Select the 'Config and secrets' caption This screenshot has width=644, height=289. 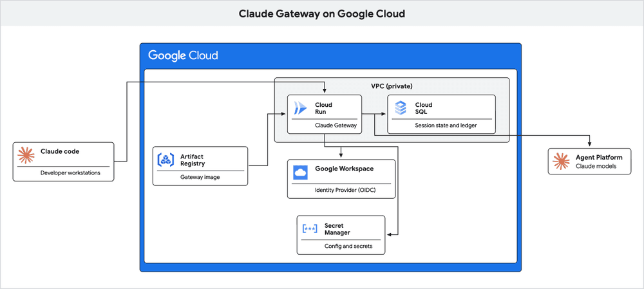tap(348, 247)
